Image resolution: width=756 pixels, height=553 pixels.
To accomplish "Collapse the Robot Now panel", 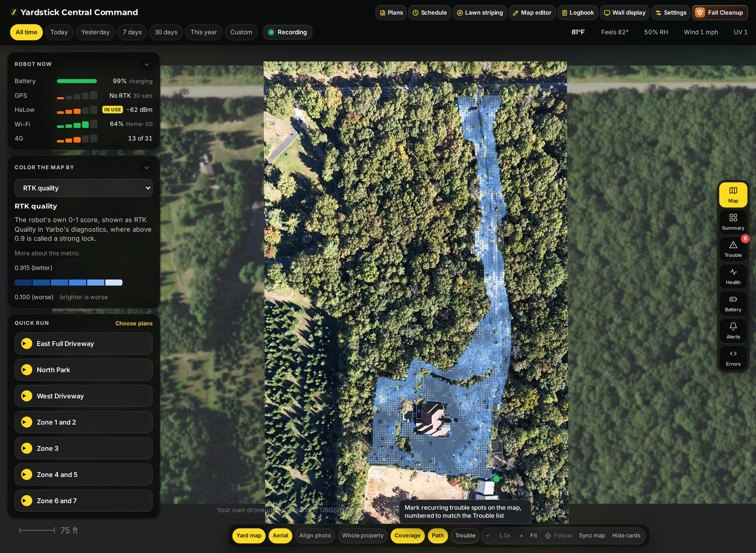I will pos(147,64).
